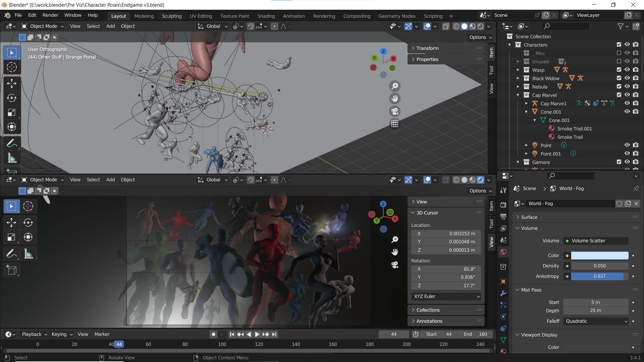Select the Scale tool in top viewport
The image size is (644, 362).
12,112
